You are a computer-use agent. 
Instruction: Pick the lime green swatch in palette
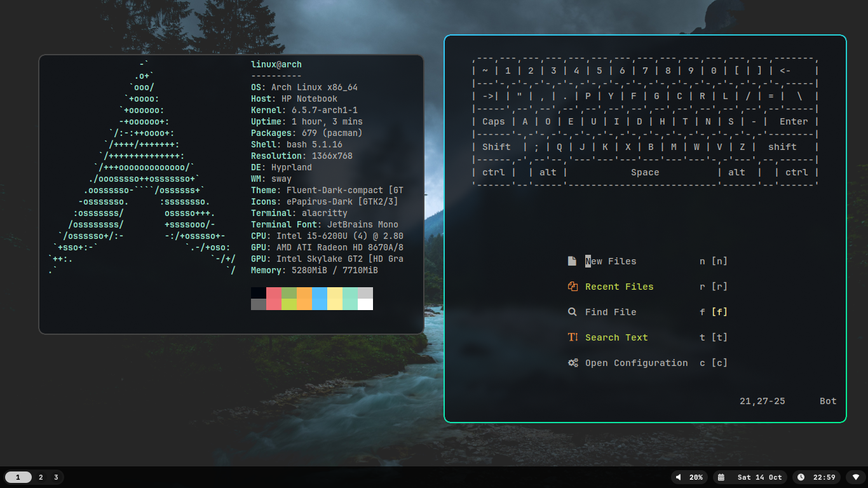click(289, 304)
